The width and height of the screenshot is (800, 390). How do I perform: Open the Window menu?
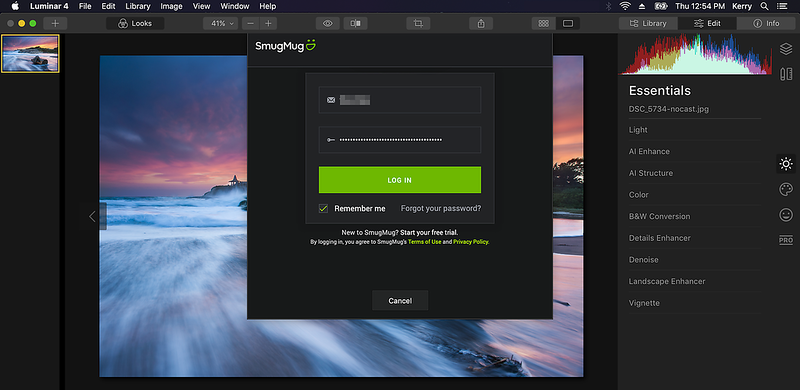(235, 6)
